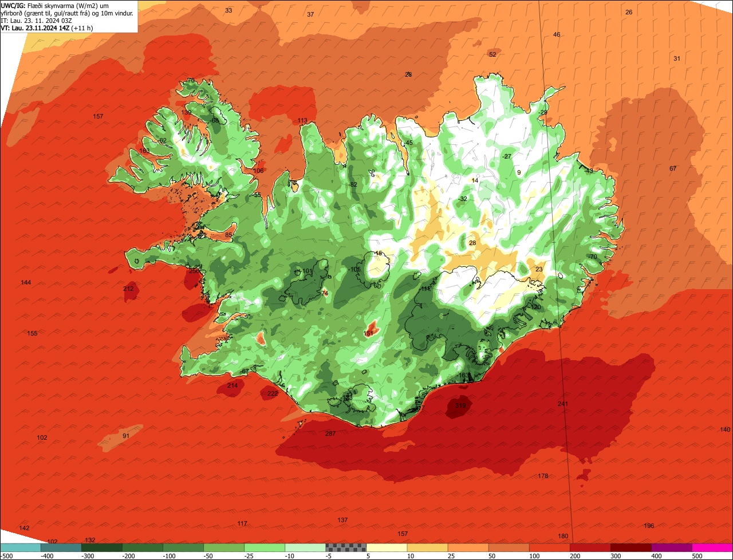The width and height of the screenshot is (733, 560).
Task: Select the map value 91
Action: coord(126,436)
